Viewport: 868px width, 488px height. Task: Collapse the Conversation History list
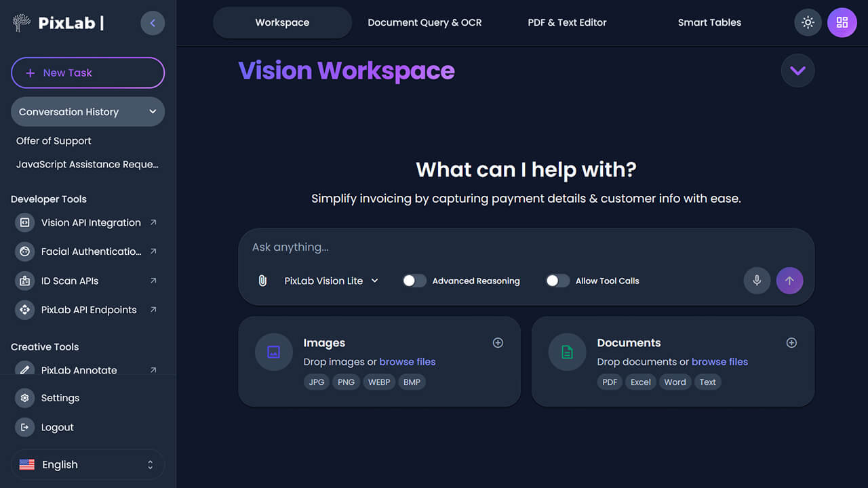point(153,111)
